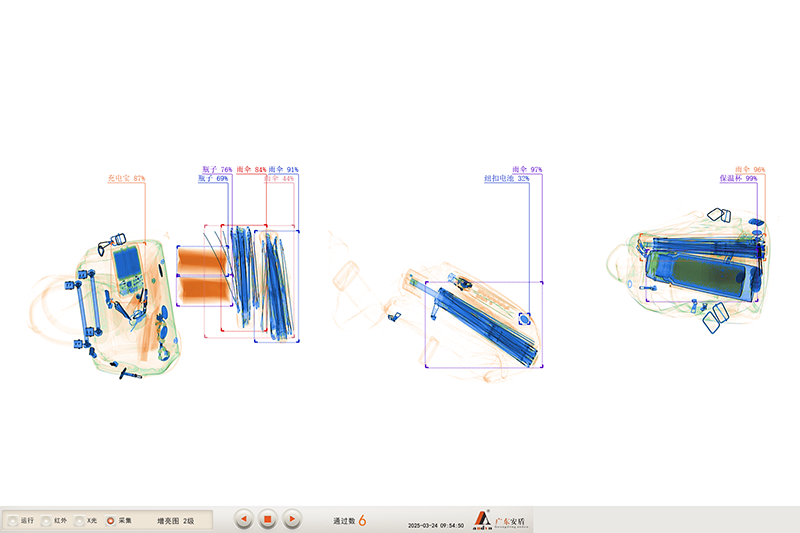Select the 充电宝 87% detection label
This screenshot has height=533, width=800.
click(x=126, y=179)
